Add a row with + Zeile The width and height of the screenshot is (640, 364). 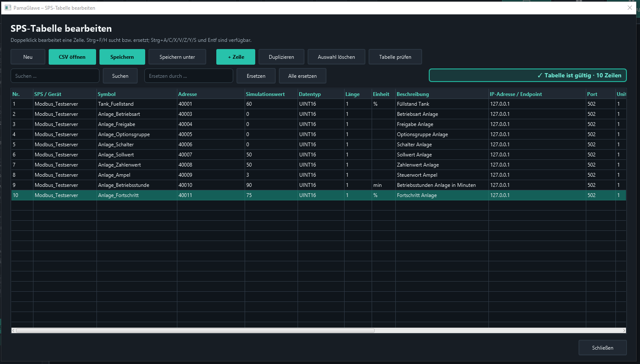pos(236,57)
